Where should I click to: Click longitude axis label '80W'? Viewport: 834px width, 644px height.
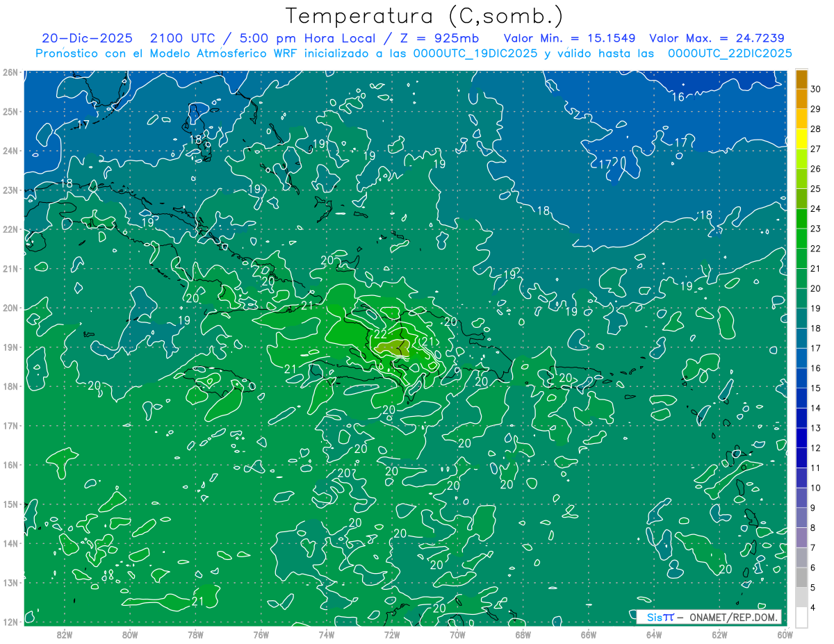tap(130, 635)
